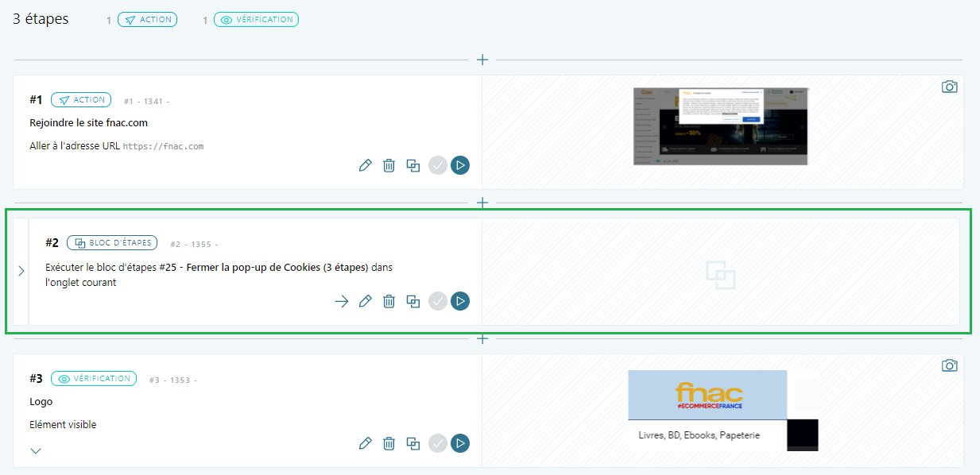Image resolution: width=980 pixels, height=475 pixels.
Task: Toggle the checkmark validation on step #2
Action: pos(437,301)
